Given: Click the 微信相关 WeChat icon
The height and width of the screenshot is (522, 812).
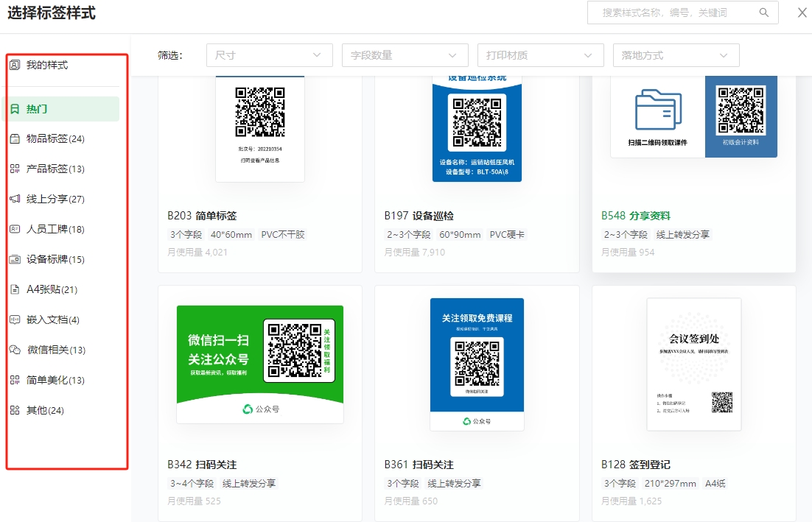Looking at the screenshot, I should coord(15,350).
